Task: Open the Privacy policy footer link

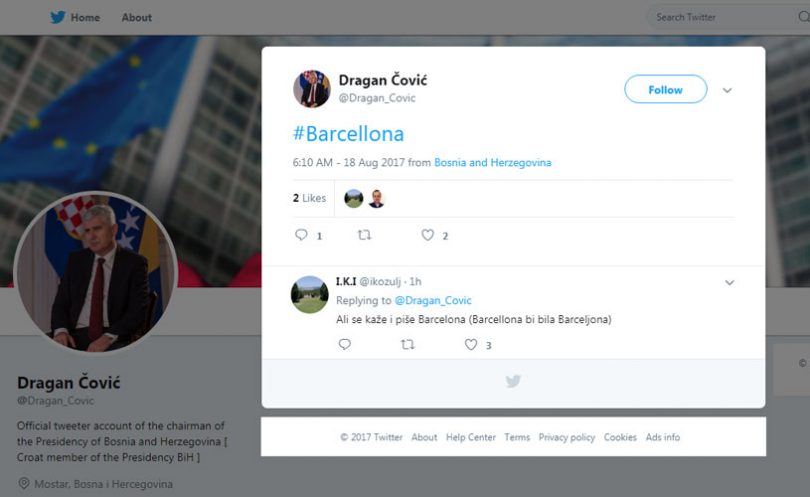Action: coord(567,437)
